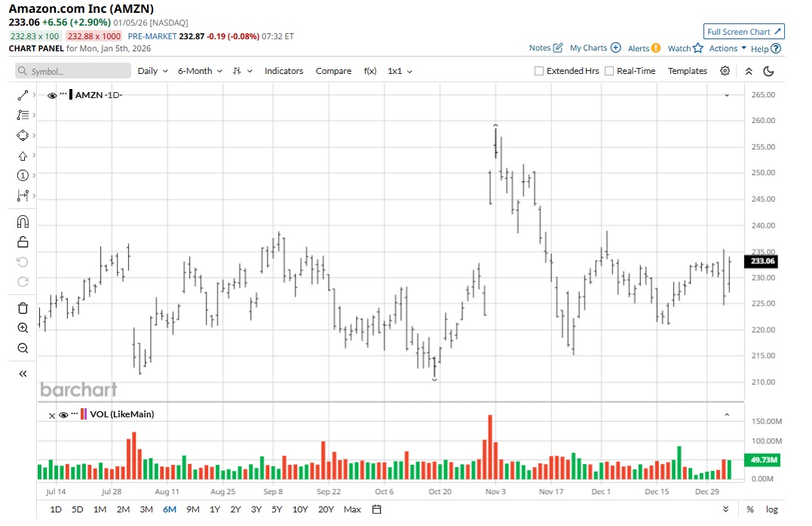The image size is (812, 526).
Task: Toggle the magnet snap tool
Action: point(23,222)
